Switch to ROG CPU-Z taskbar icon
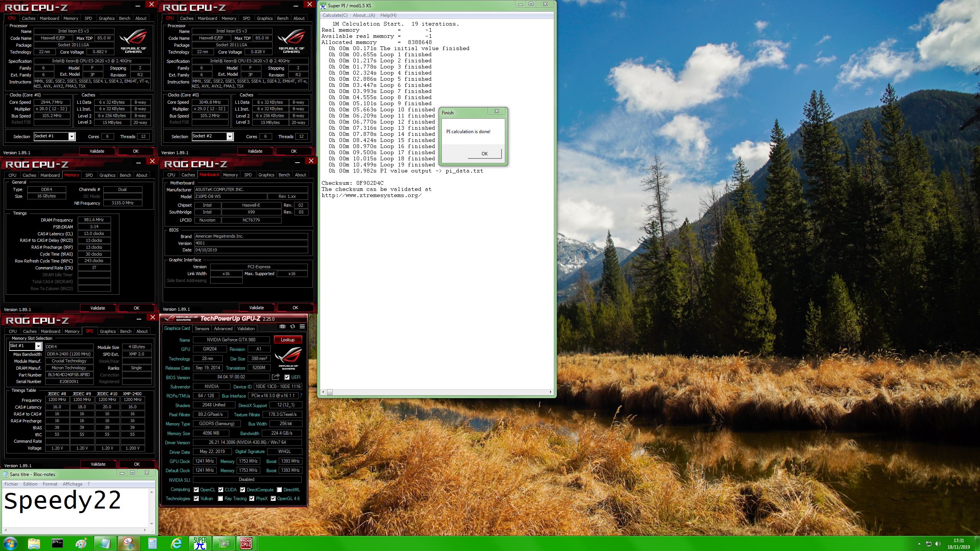 (x=246, y=543)
